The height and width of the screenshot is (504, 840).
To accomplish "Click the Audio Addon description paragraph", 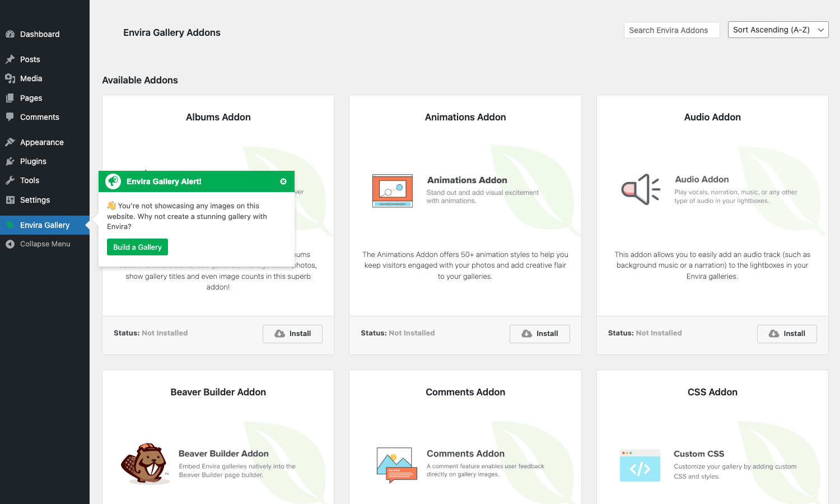I will click(x=712, y=265).
